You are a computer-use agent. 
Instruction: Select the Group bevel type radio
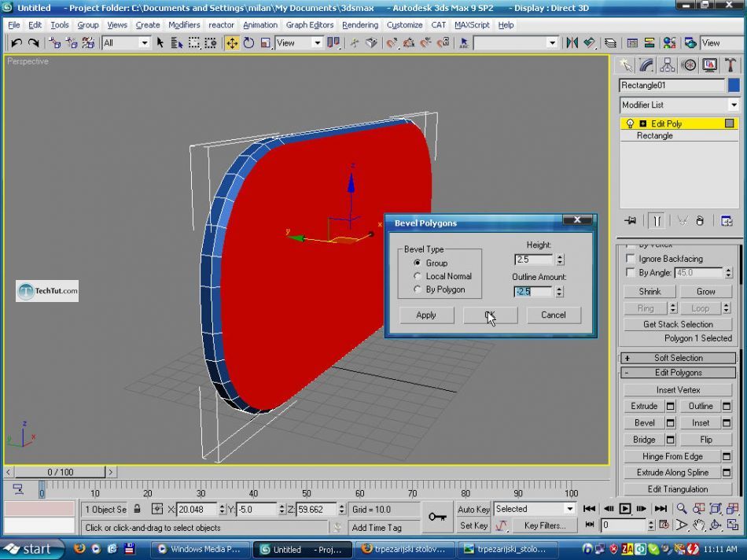418,263
